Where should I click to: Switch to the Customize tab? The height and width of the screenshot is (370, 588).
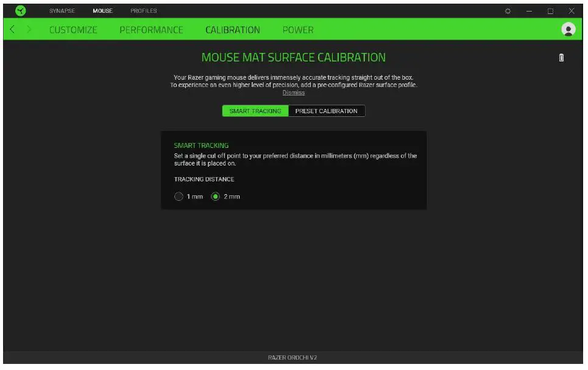click(x=73, y=30)
